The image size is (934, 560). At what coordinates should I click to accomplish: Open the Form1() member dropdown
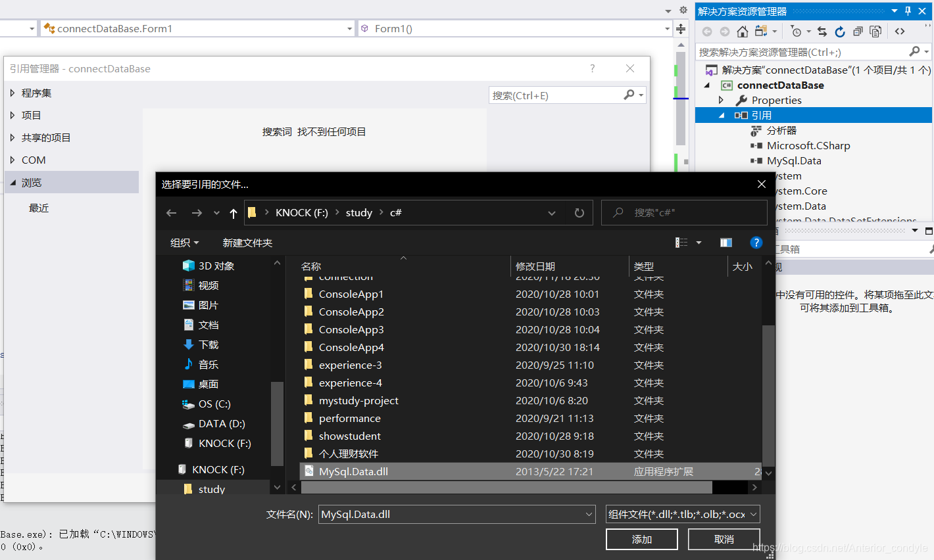pyautogui.click(x=668, y=29)
